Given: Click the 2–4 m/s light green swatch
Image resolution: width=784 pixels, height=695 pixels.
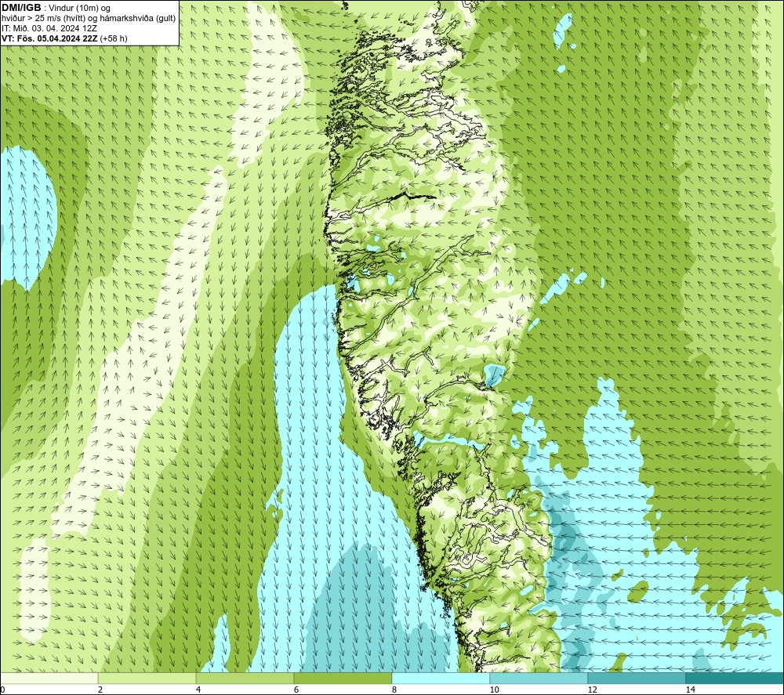Looking at the screenshot, I should click(x=147, y=678).
